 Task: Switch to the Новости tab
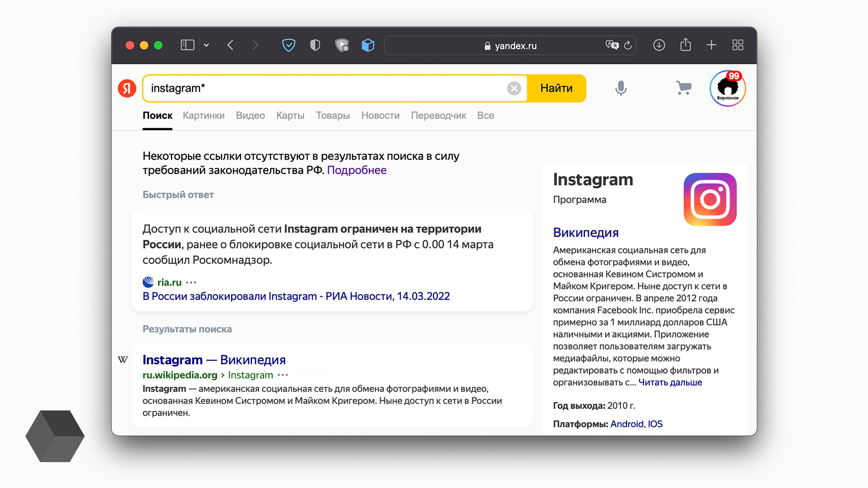click(380, 116)
